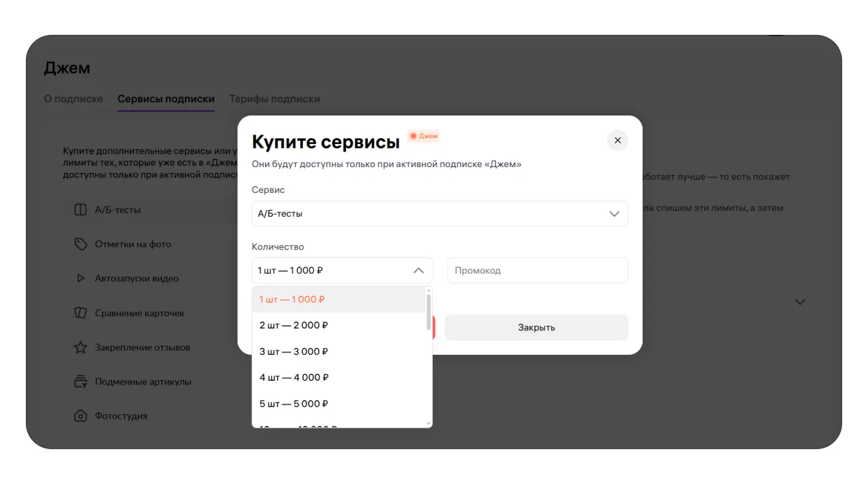
Task: Click the Фотостудия camera icon
Action: click(80, 416)
